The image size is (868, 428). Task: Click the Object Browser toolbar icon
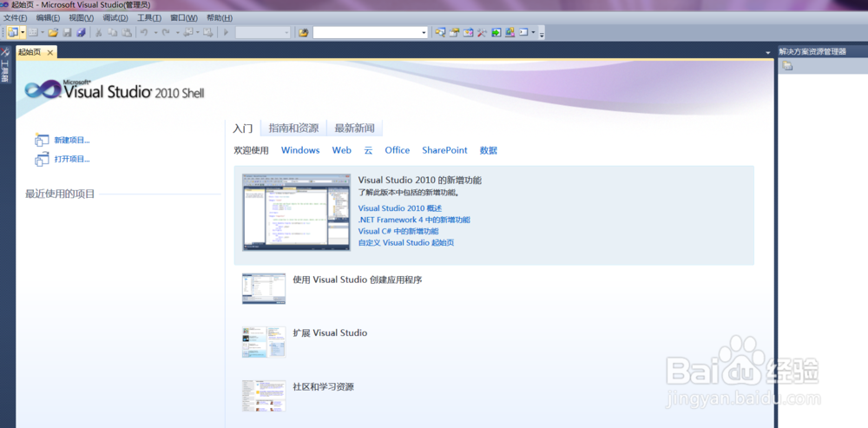469,33
